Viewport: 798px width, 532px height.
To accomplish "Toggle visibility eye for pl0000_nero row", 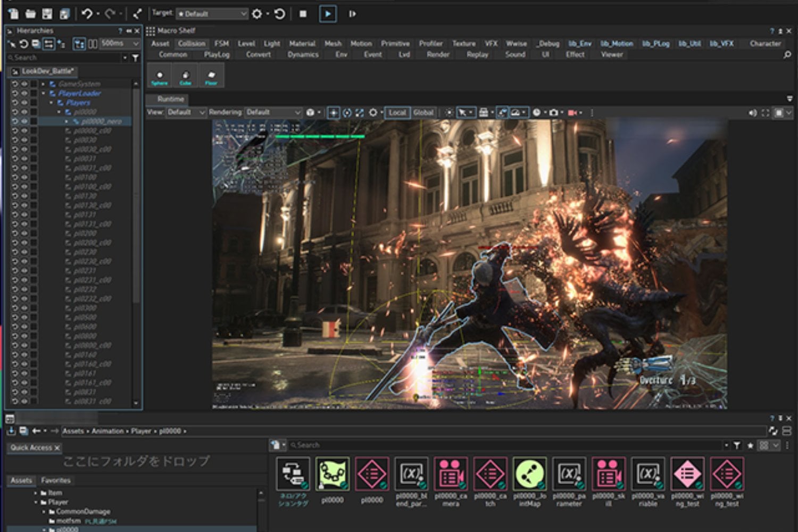I will 24,121.
